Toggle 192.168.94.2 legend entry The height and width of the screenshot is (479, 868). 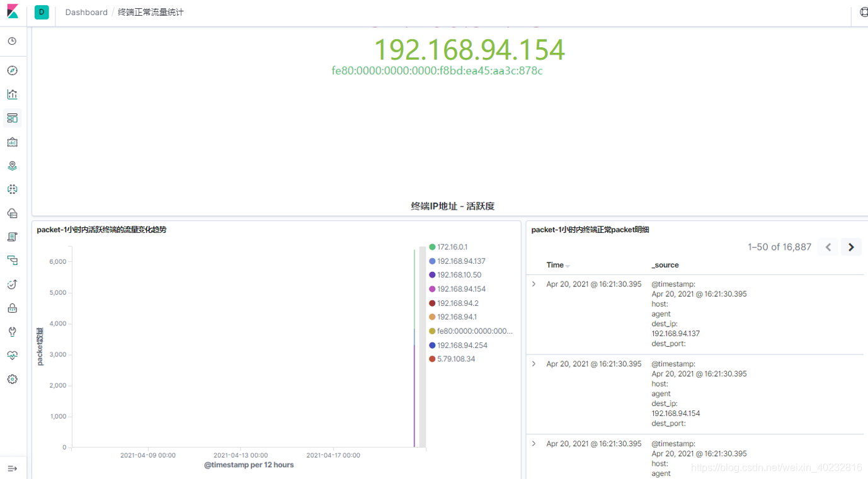point(458,303)
